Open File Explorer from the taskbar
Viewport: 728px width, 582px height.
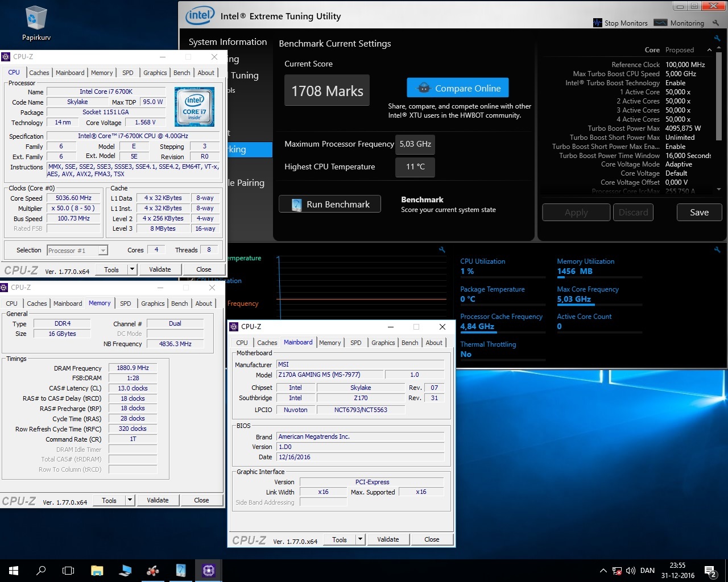coord(97,570)
